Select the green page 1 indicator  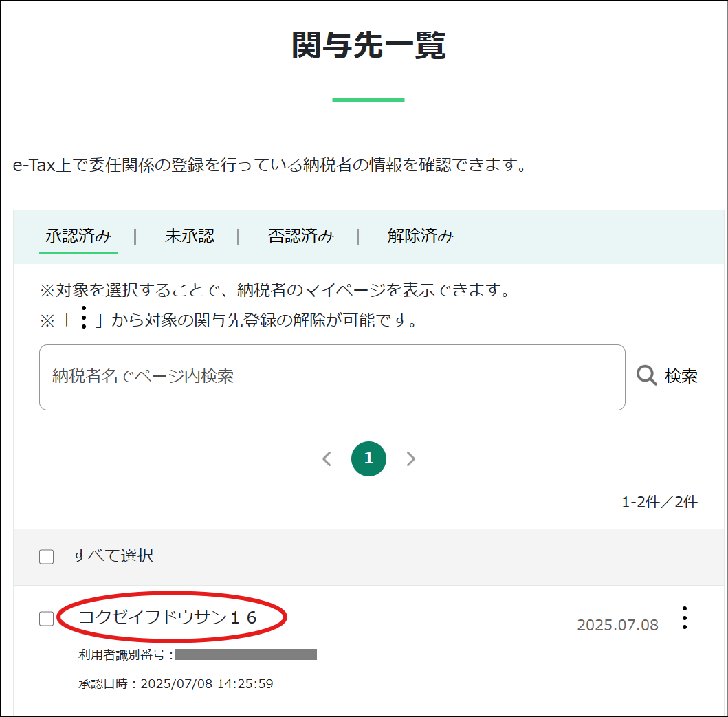pyautogui.click(x=368, y=459)
